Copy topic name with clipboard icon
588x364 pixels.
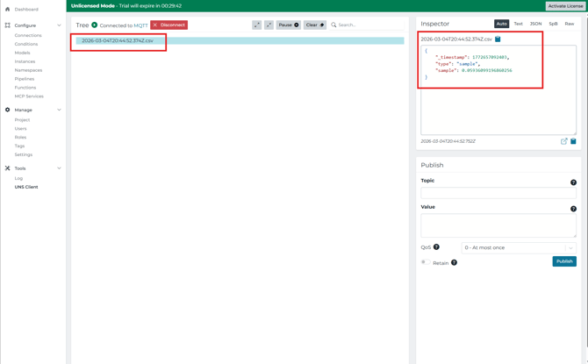point(498,39)
